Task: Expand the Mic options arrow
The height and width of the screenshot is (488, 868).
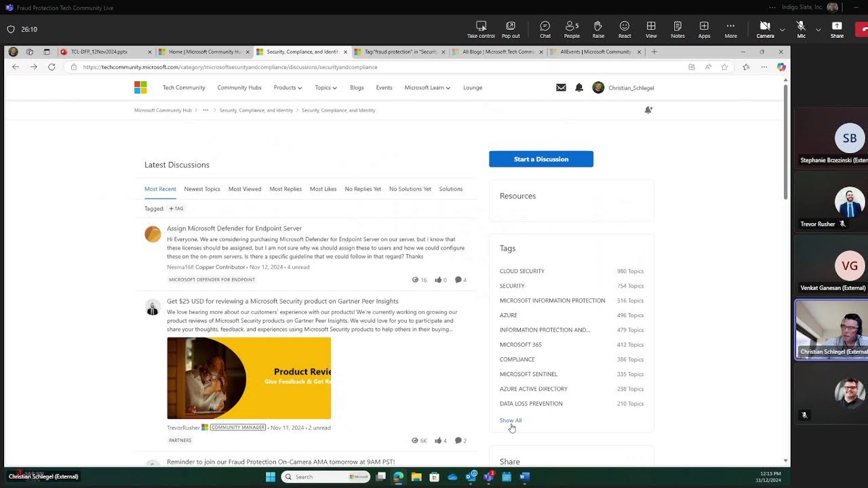Action: [818, 29]
